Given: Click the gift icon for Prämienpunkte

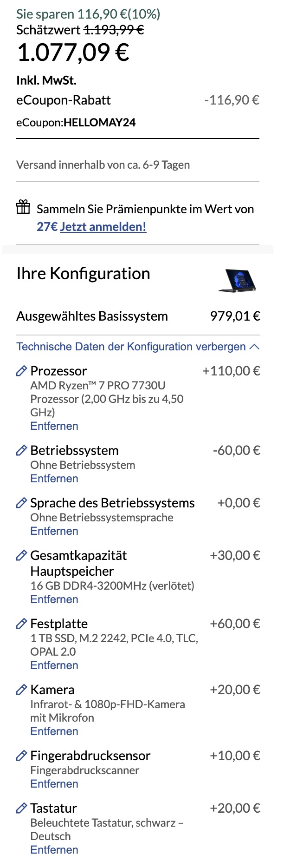Looking at the screenshot, I should pyautogui.click(x=23, y=207).
